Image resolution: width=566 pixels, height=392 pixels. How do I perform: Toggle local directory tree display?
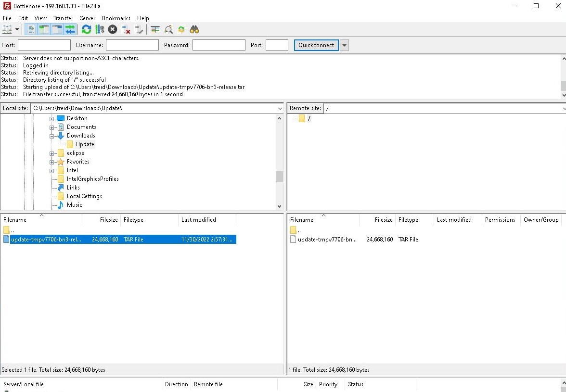[x=44, y=29]
